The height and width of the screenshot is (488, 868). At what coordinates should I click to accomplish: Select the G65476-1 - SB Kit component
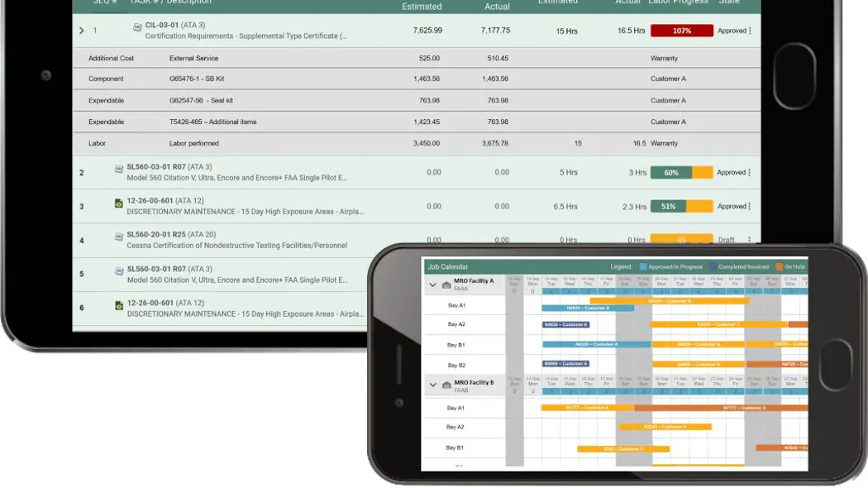tap(197, 79)
